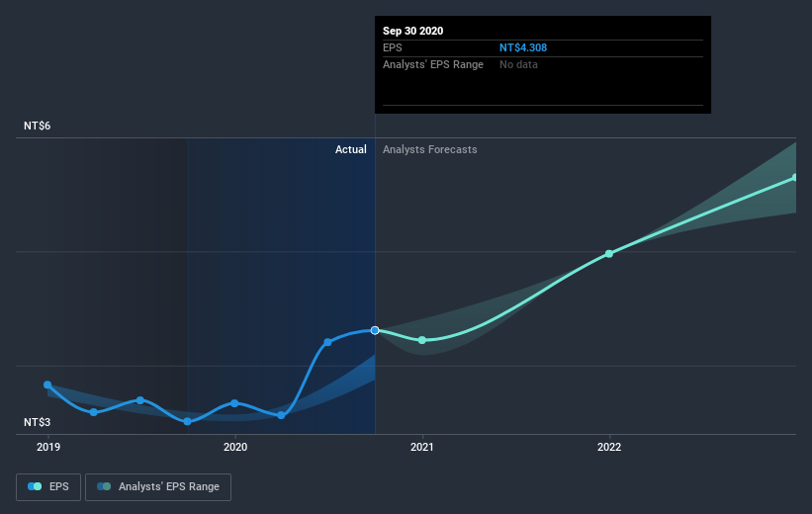Select the last forecast point at chart edge
Screen dimensions: 812x514
point(794,178)
